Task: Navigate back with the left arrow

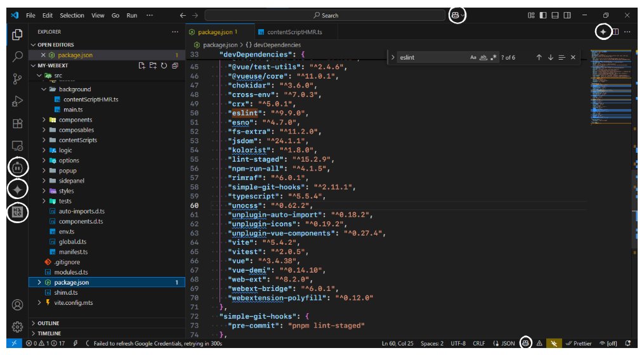Action: click(x=183, y=15)
